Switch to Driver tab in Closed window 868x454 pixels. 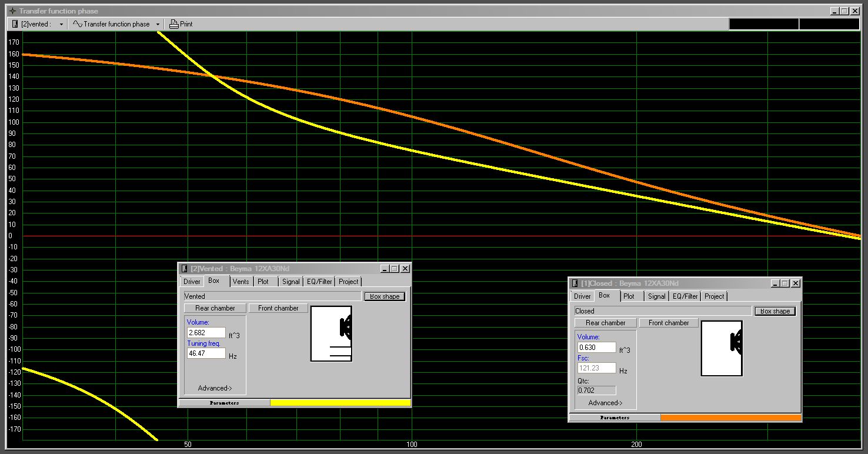[x=582, y=296]
